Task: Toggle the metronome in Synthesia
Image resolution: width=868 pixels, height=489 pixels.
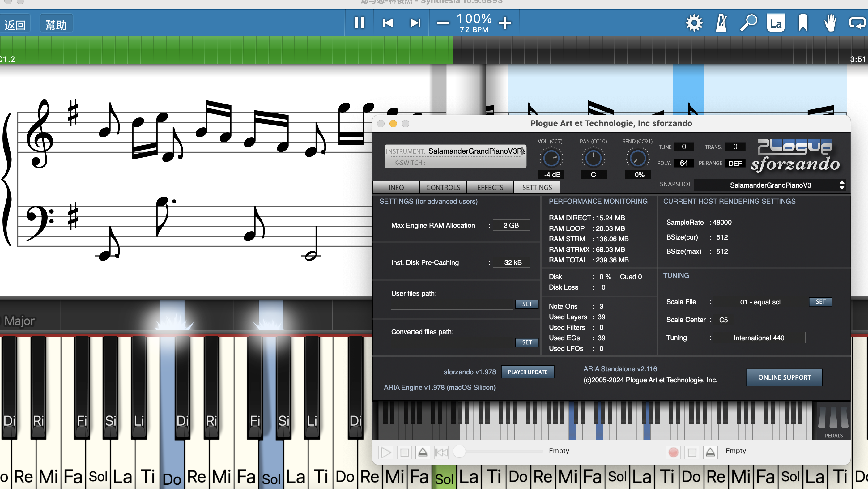Action: pos(721,23)
